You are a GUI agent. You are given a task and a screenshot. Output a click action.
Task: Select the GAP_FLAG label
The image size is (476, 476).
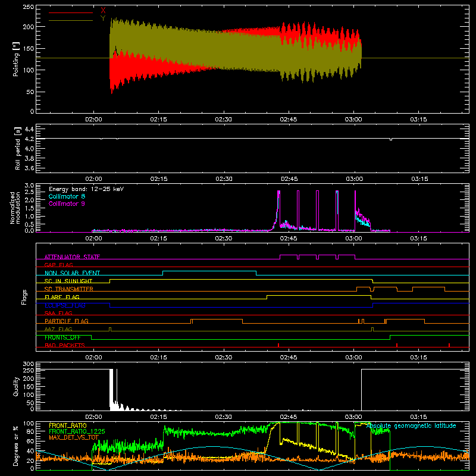point(58,265)
